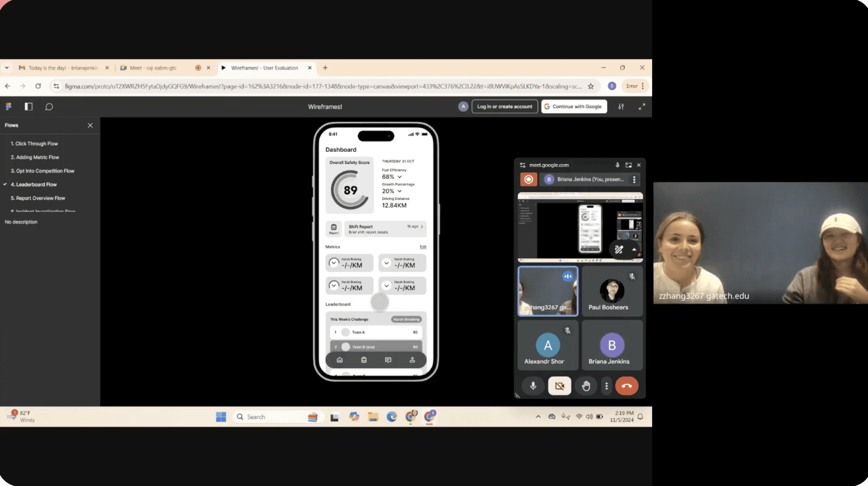Click the shared screen preview thumbnail in Meet
Viewport: 868px width, 486px height.
click(580, 226)
